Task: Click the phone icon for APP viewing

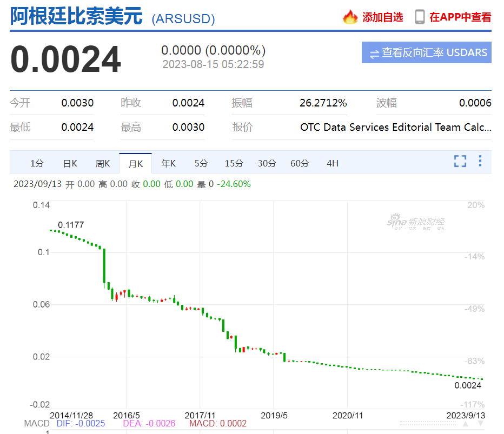Action: tap(420, 17)
